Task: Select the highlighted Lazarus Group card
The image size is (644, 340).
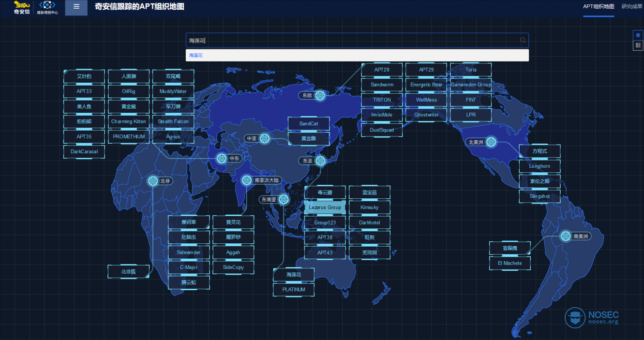Action: click(x=325, y=207)
